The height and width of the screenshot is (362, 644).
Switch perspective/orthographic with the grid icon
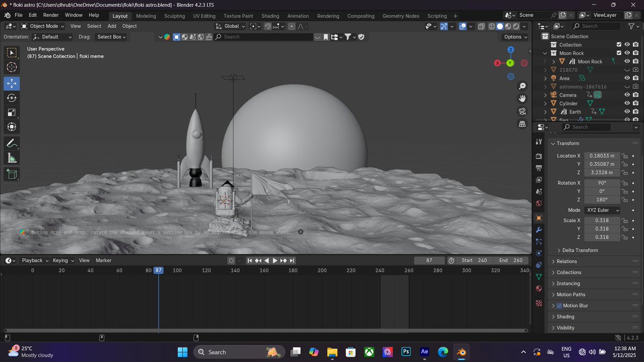[522, 124]
